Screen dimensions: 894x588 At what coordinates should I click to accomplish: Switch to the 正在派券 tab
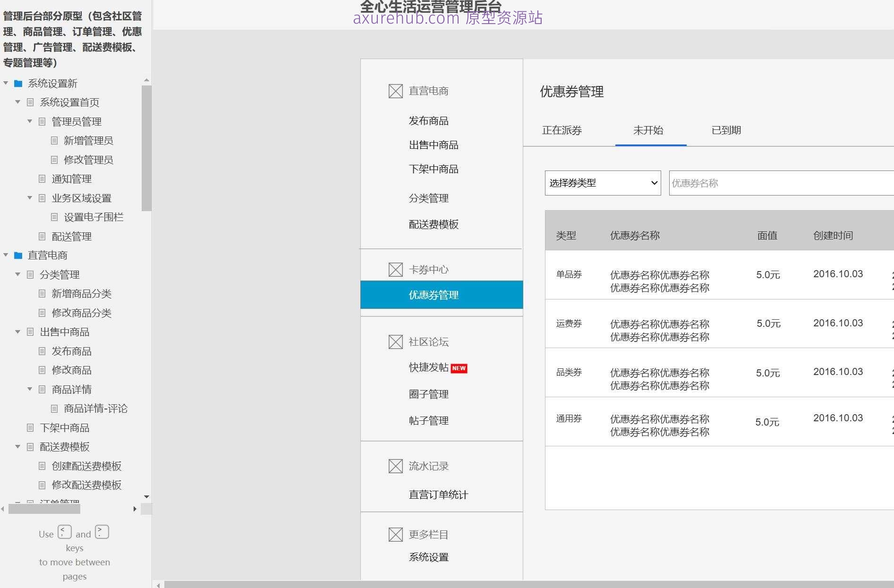(562, 130)
